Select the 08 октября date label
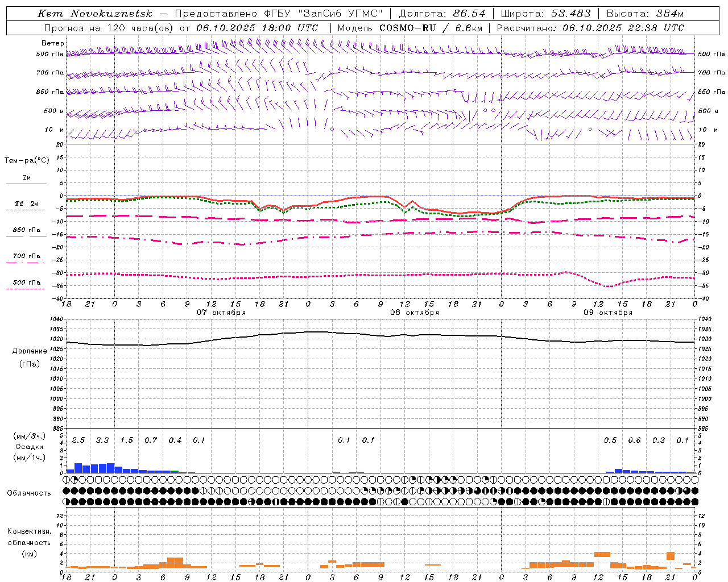728x582 pixels. click(415, 313)
